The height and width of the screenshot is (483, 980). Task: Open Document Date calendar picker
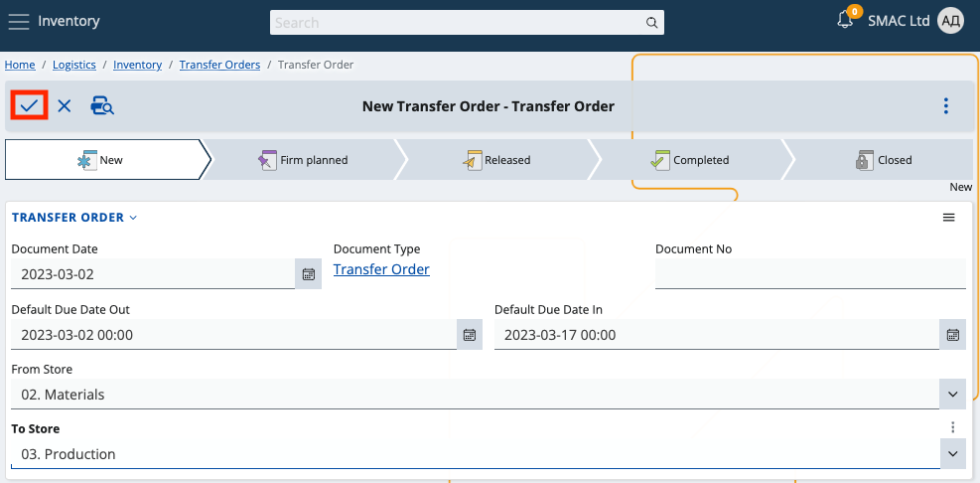[x=309, y=274]
